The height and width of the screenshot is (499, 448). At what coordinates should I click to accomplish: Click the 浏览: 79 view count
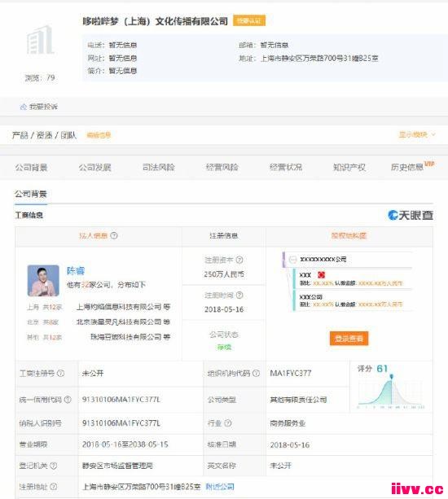click(40, 77)
